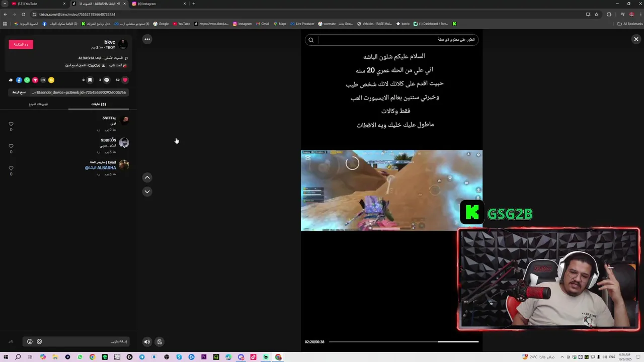Open the embed code icon
Screen dimensions: 644x362
[x=43, y=80]
